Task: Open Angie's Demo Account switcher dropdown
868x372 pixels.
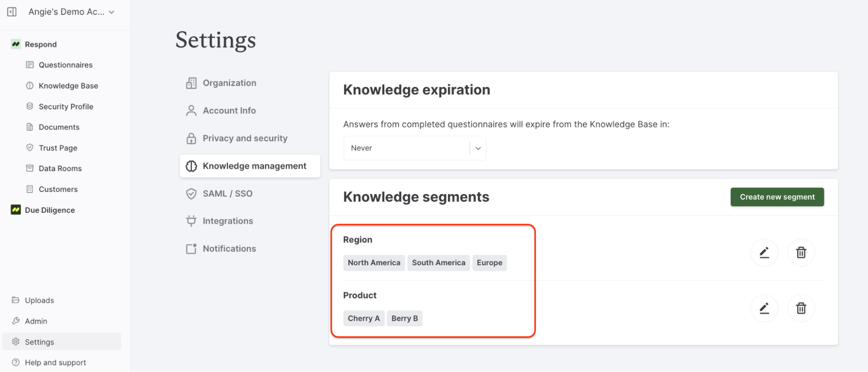Action: point(71,12)
